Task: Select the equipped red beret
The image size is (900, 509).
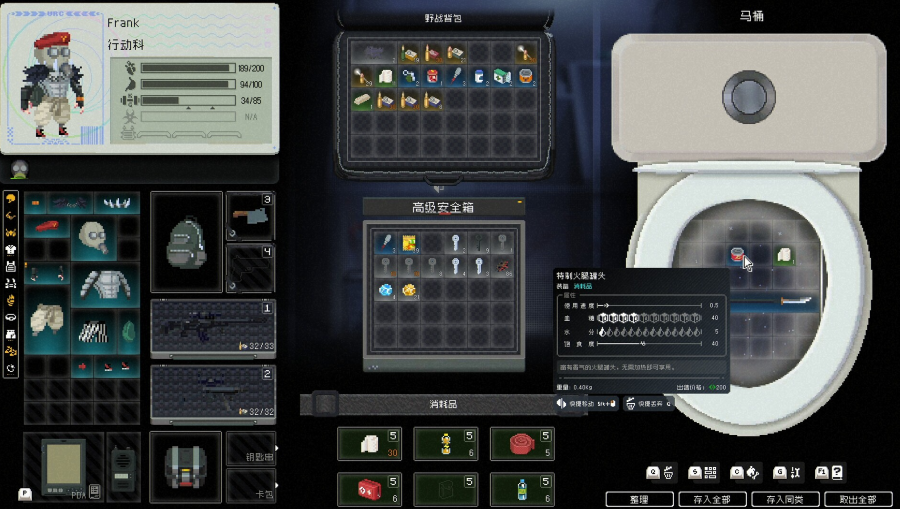Action: point(47,226)
